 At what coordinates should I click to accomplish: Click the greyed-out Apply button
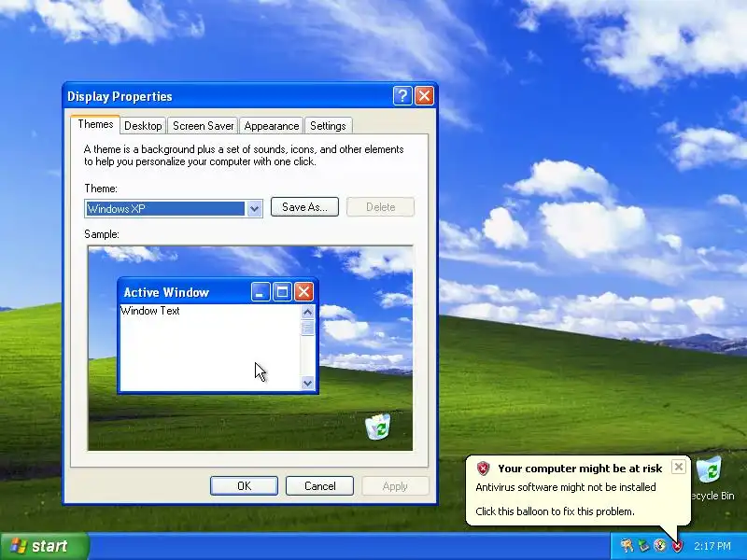[x=395, y=485]
